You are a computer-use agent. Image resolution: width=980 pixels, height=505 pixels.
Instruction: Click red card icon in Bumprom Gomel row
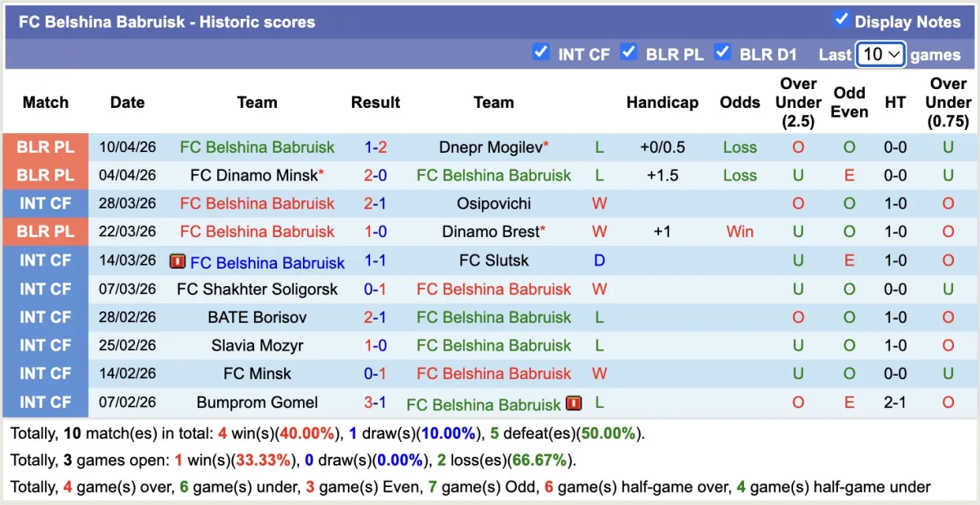click(573, 404)
